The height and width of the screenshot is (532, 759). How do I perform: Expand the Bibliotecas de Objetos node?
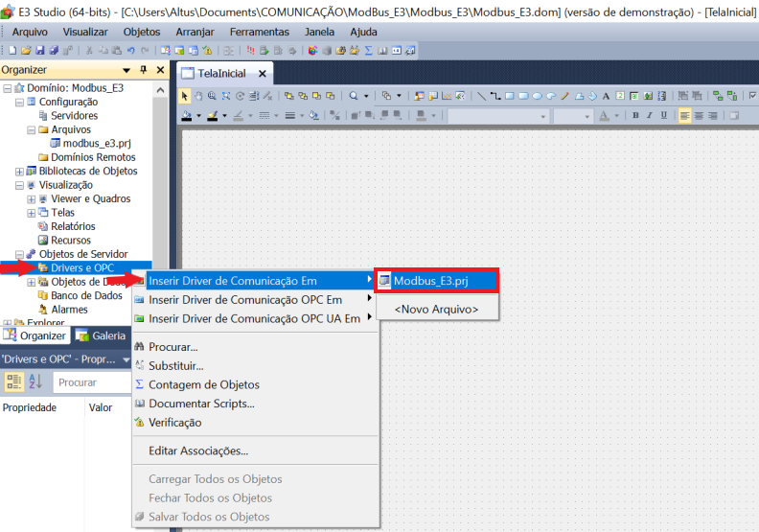tap(19, 172)
